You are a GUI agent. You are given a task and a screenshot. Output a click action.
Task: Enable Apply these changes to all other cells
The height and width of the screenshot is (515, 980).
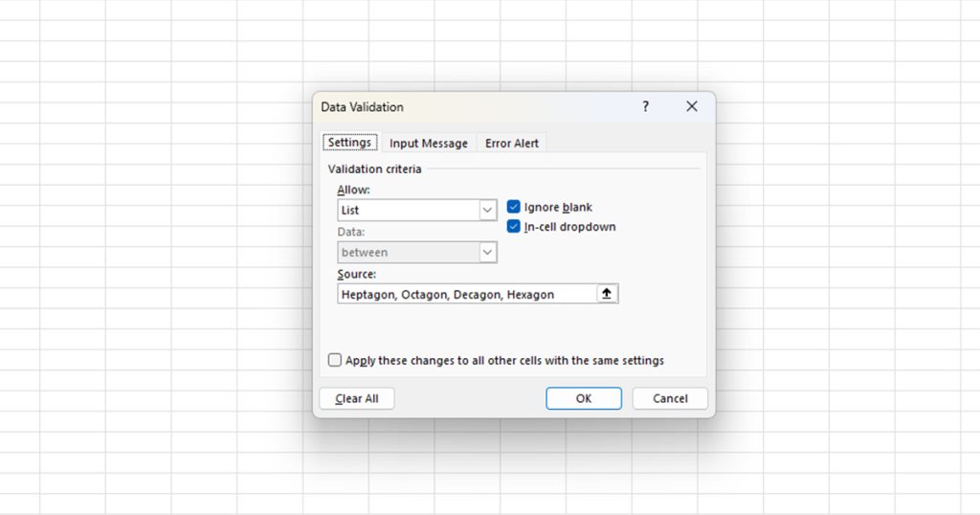(x=335, y=361)
